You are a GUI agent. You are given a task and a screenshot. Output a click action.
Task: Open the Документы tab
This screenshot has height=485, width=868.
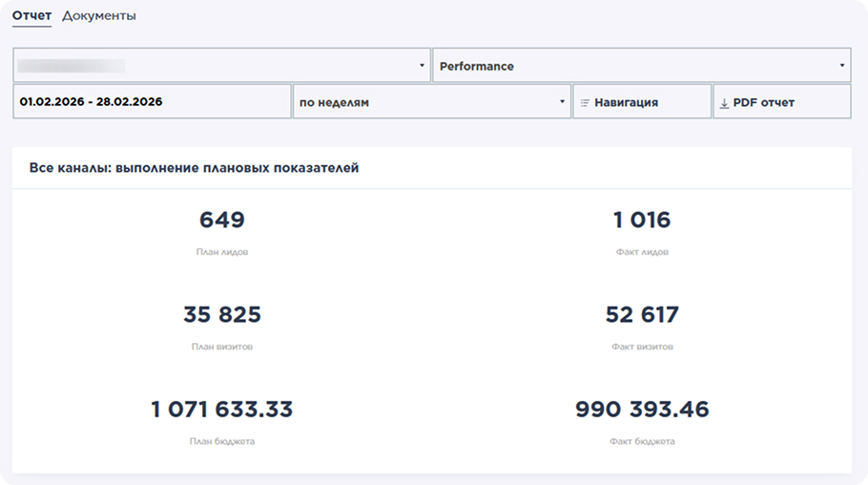[99, 15]
